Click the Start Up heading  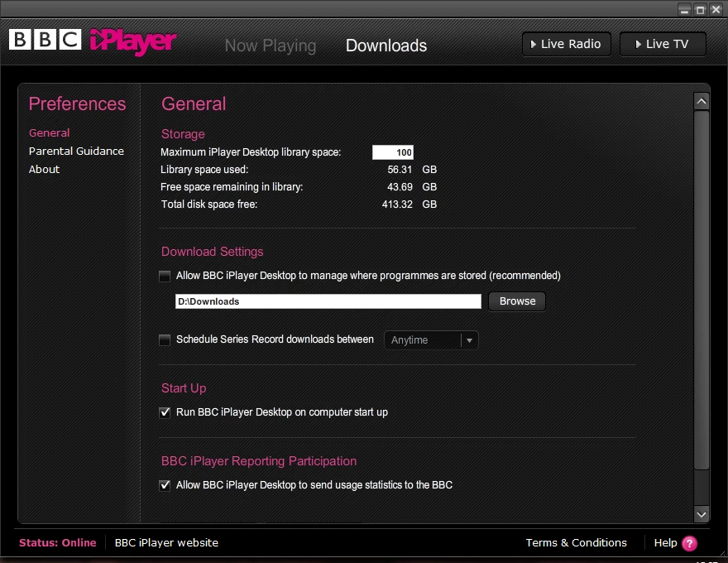click(x=184, y=388)
